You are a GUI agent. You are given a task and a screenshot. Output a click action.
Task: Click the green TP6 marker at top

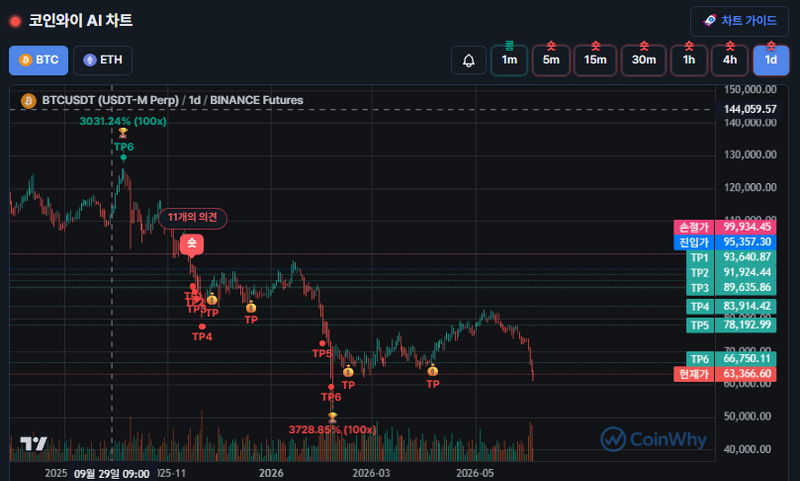pyautogui.click(x=123, y=147)
